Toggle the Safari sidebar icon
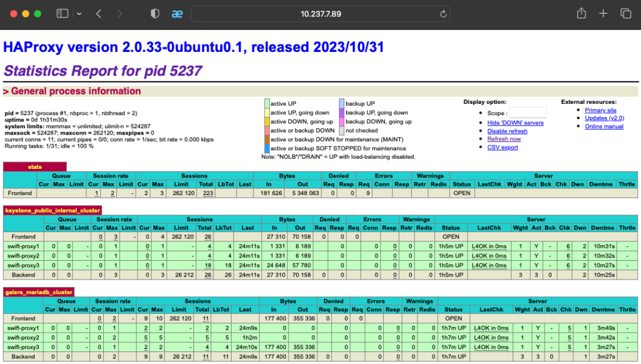641x364 pixels. pyautogui.click(x=62, y=14)
